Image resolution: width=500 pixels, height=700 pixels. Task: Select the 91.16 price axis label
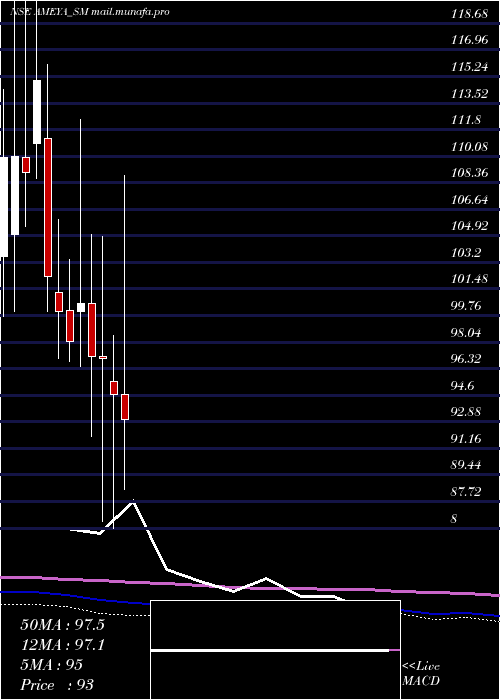coord(466,438)
